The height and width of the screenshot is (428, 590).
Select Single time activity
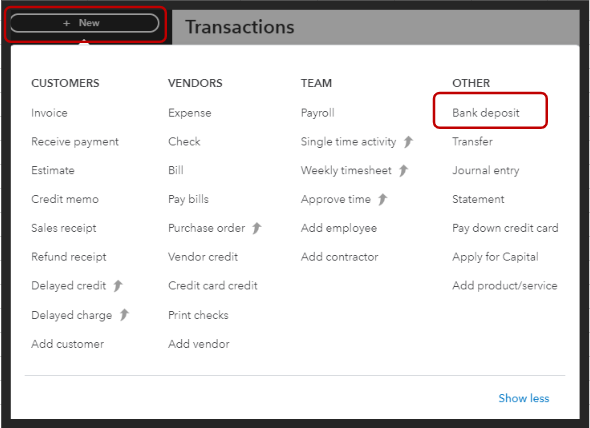point(348,142)
